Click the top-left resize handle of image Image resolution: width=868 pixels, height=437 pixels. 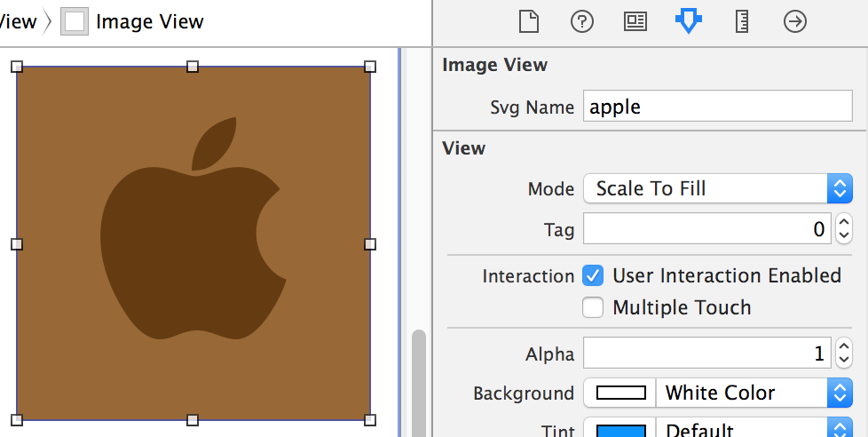coord(17,67)
